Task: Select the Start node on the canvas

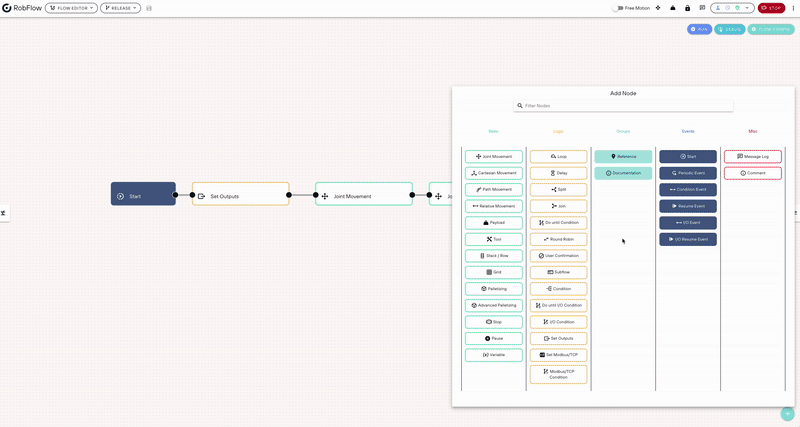Action: click(x=143, y=194)
